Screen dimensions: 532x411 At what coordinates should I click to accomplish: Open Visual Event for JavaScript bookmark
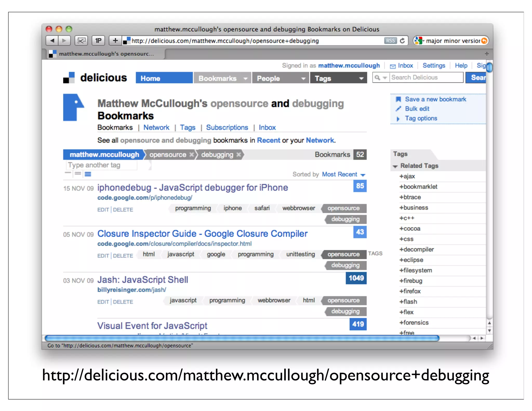tap(152, 326)
